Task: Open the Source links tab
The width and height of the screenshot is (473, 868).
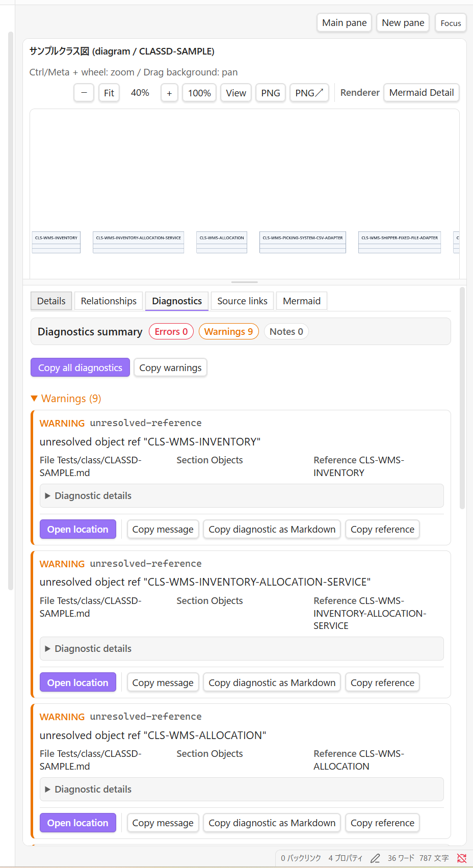Action: click(243, 301)
